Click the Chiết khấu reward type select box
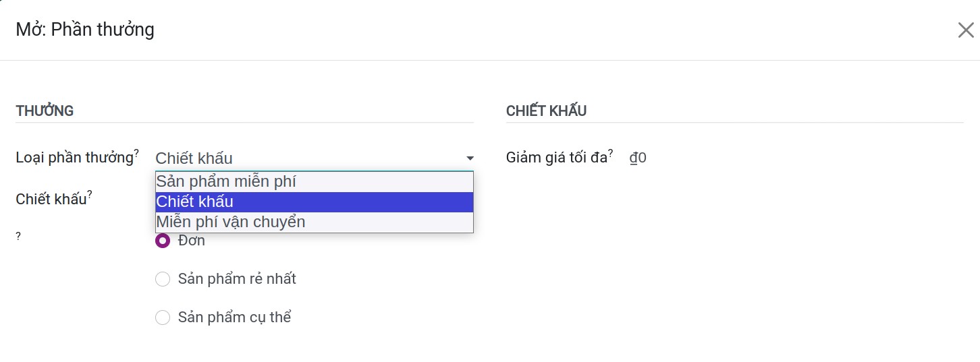The height and width of the screenshot is (362, 980). click(315, 158)
